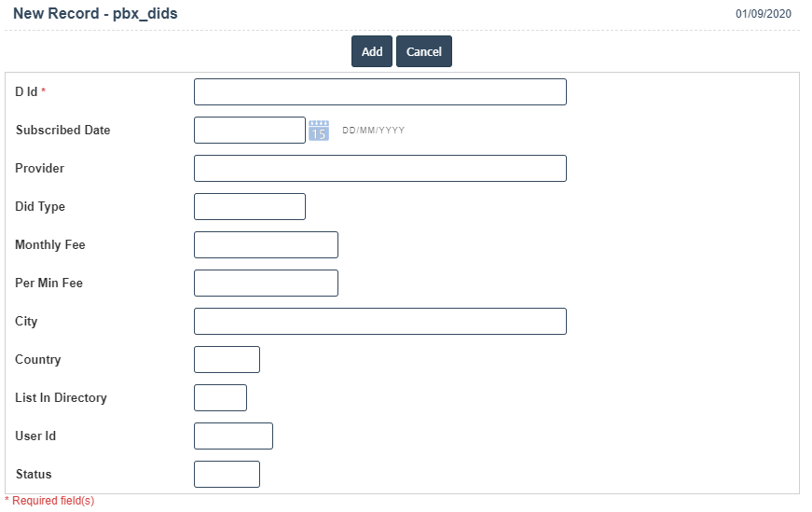
Task: Click the New Record - pbx_dids heading
Action: 95,14
